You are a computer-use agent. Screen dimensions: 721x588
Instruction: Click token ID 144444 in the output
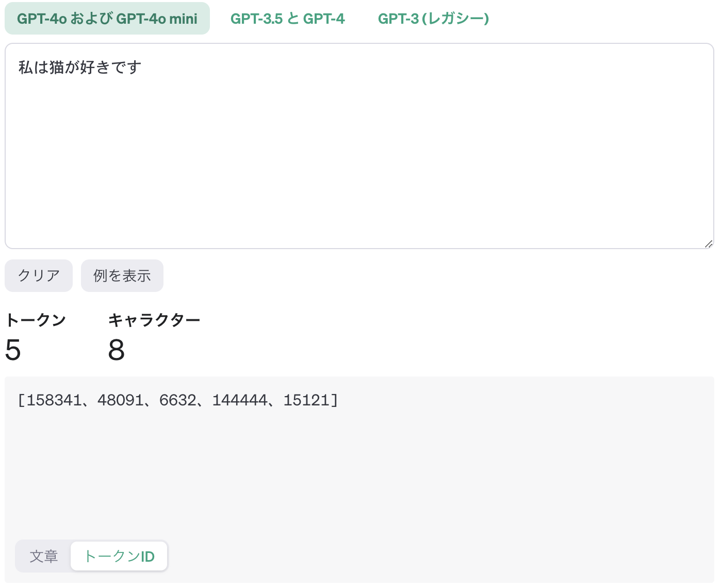(x=239, y=400)
